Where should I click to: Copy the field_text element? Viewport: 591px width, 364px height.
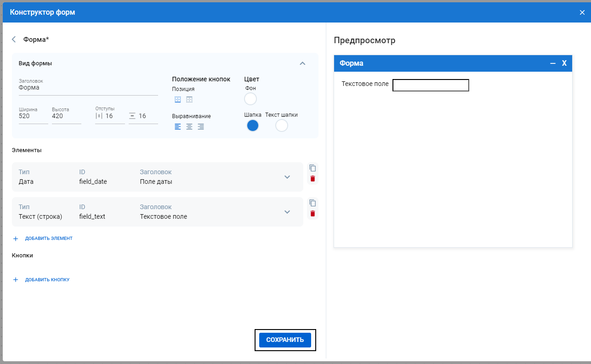pyautogui.click(x=313, y=203)
